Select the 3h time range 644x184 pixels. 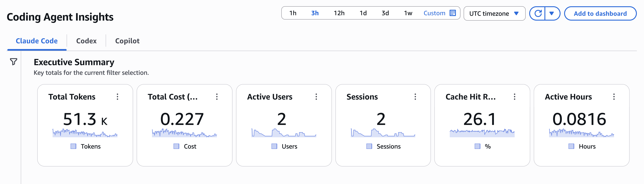[315, 13]
